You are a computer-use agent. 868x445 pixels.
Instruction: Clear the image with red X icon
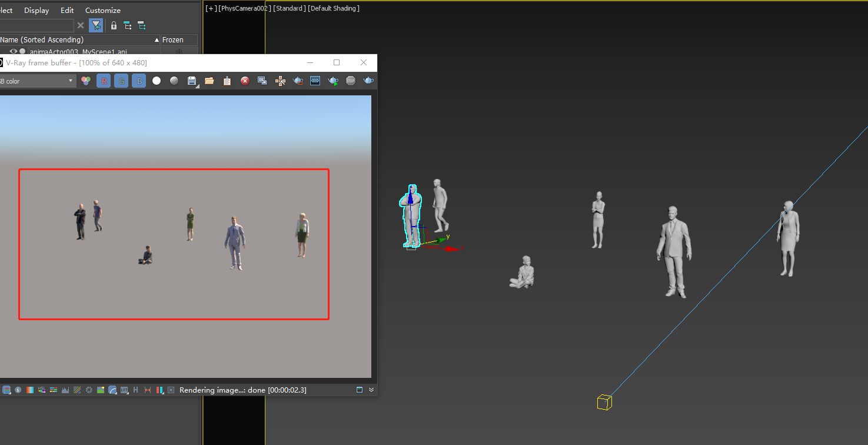[x=245, y=81]
